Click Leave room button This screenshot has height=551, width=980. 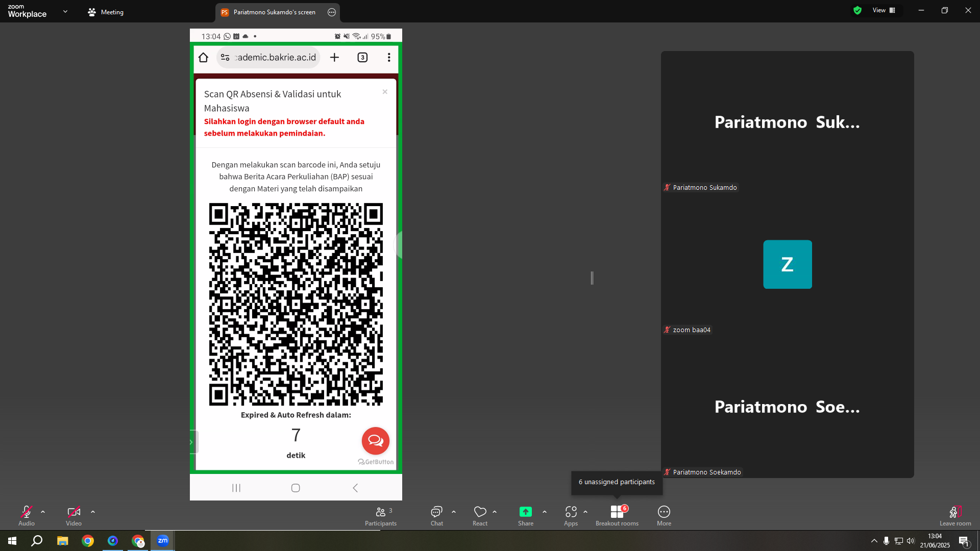click(x=955, y=515)
